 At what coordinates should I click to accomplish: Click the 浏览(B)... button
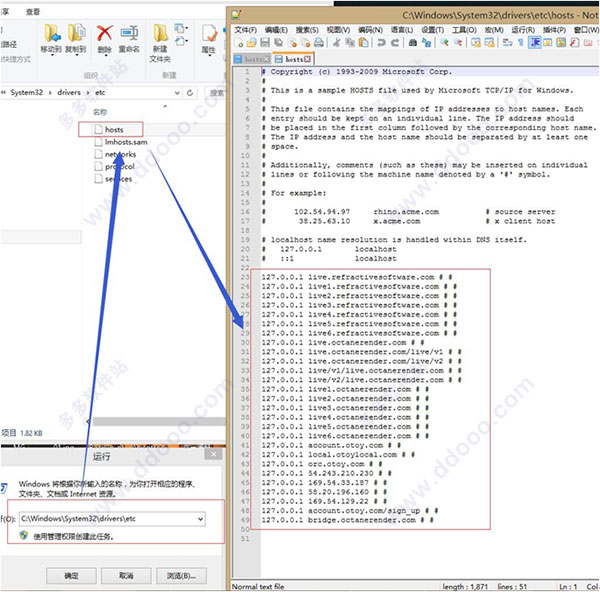tap(181, 575)
